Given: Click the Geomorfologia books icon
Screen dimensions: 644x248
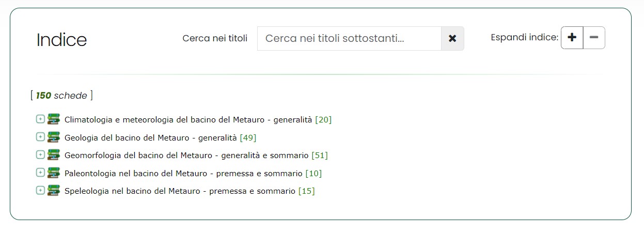Looking at the screenshot, I should 54,154.
